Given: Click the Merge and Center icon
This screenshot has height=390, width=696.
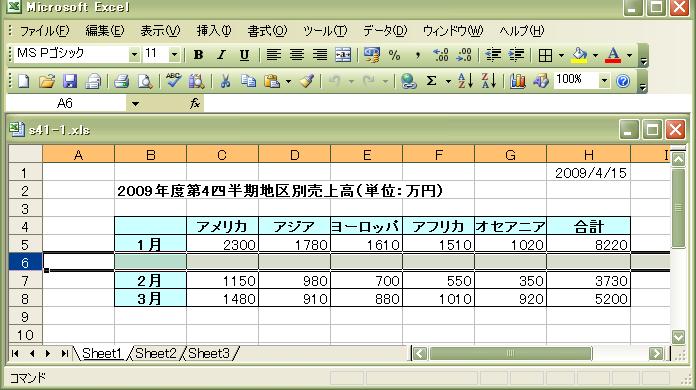Looking at the screenshot, I should [x=343, y=55].
